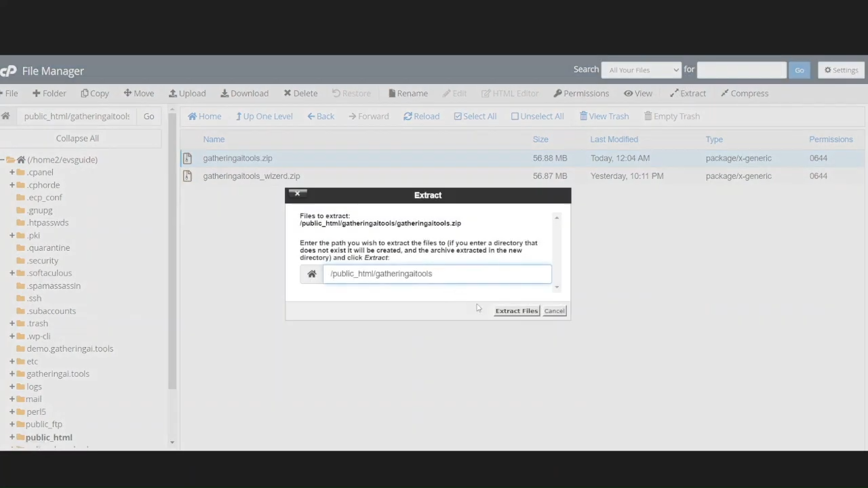The height and width of the screenshot is (488, 868).
Task: Sort files by Name column header
Action: tap(214, 140)
